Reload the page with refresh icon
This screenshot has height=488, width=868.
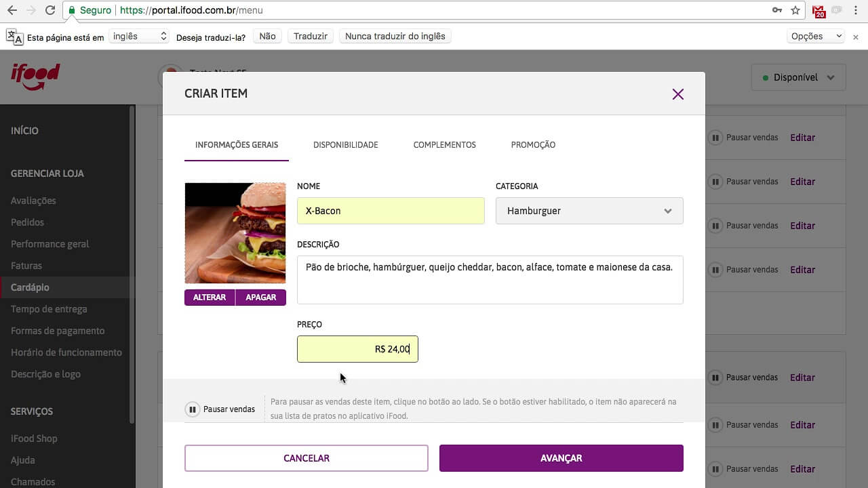[x=50, y=10]
